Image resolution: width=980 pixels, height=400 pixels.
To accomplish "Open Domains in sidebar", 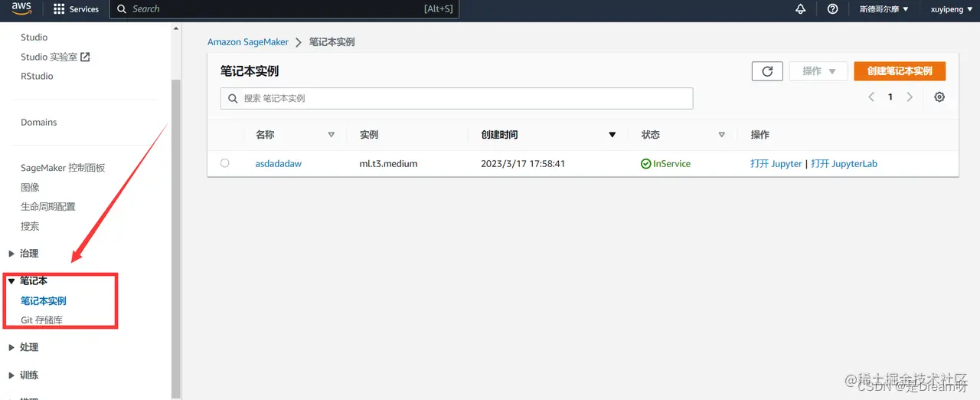I will [x=38, y=123].
